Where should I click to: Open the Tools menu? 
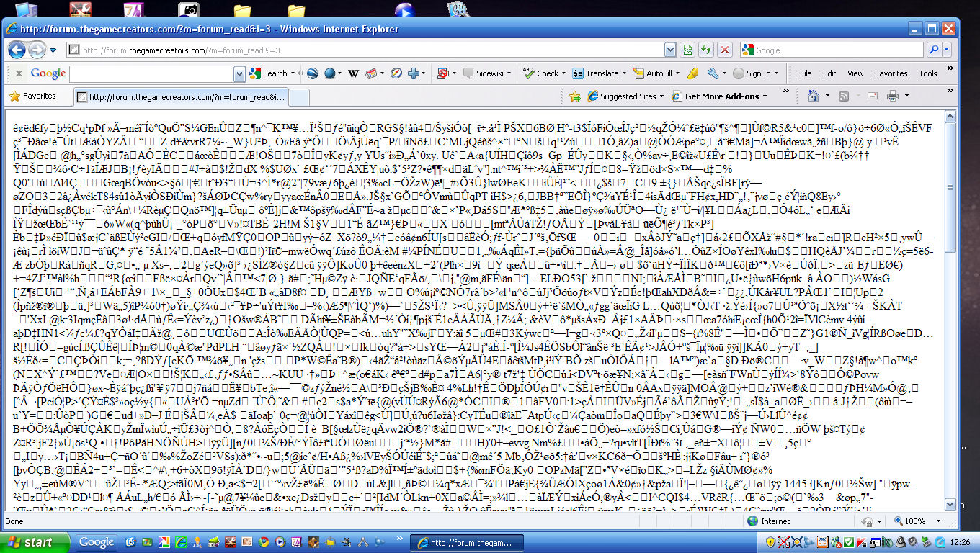coord(928,73)
